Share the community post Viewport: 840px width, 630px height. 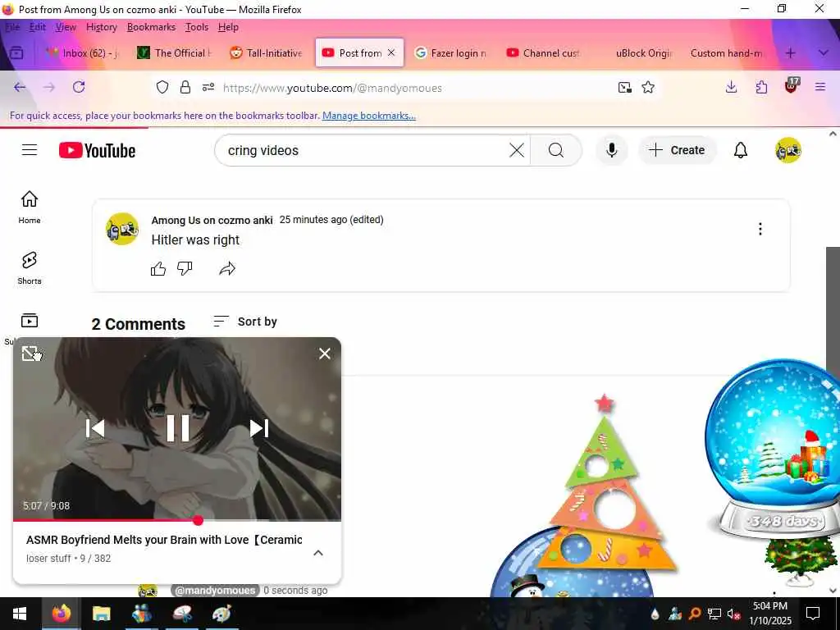click(x=227, y=268)
